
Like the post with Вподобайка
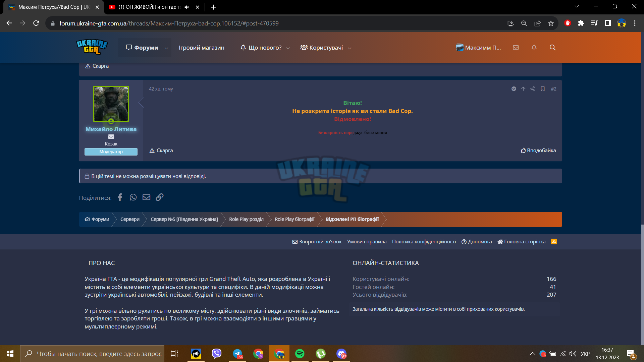538,150
